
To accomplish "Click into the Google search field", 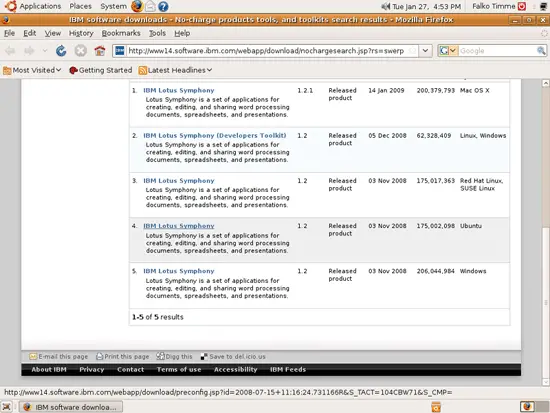I will pos(496,51).
